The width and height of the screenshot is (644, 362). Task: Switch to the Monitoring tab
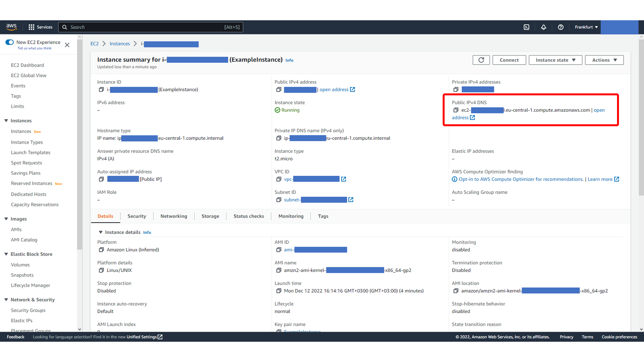291,216
